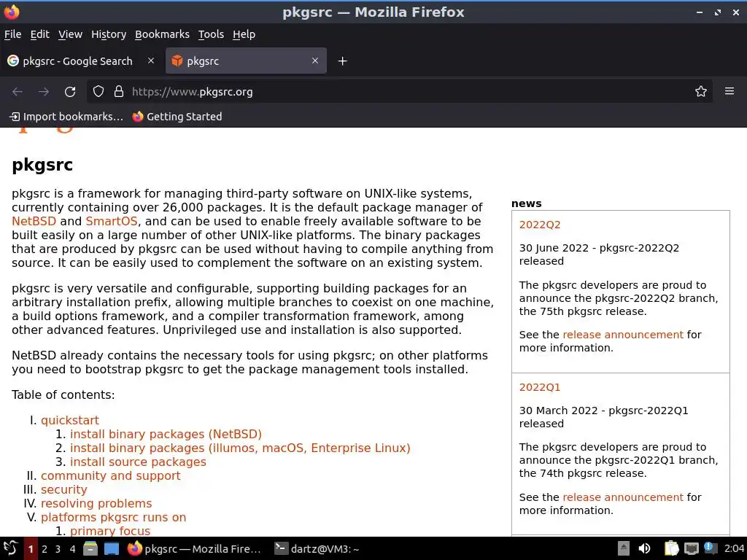Open install binary packages (illumos, macOS) link
This screenshot has width=747, height=560.
point(240,448)
